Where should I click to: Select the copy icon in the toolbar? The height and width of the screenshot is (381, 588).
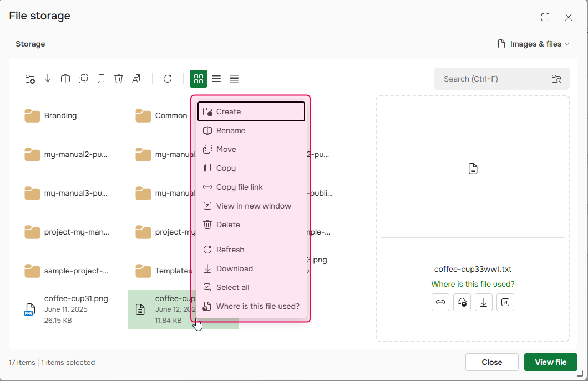101,79
